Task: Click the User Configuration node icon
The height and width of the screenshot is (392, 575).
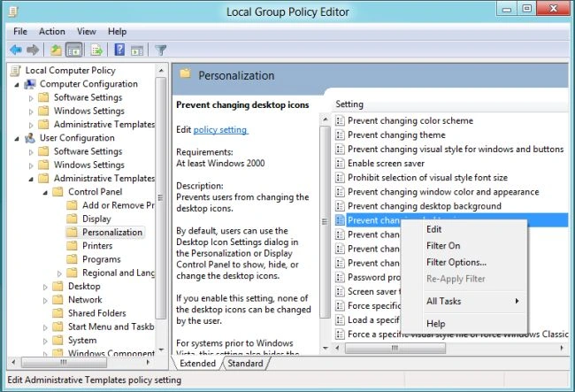Action: 30,138
